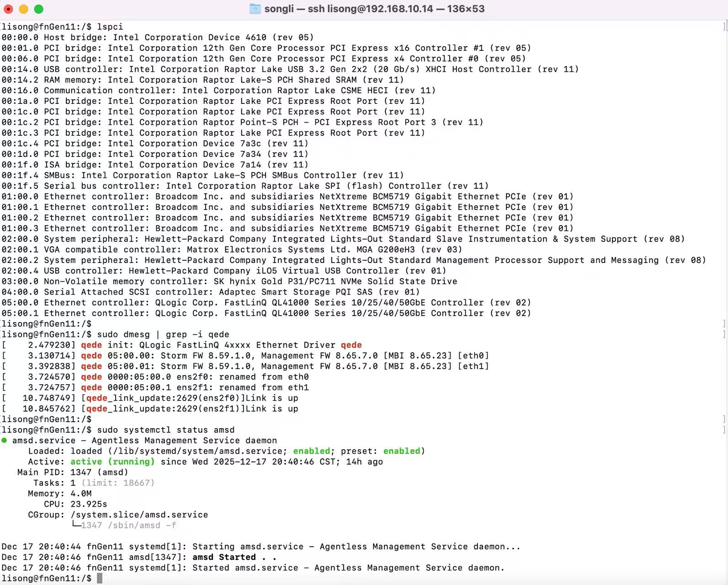Image resolution: width=728 pixels, height=585 pixels.
Task: Click the '/lib/systemd/system/amsd.service' path
Action: pos(197,451)
